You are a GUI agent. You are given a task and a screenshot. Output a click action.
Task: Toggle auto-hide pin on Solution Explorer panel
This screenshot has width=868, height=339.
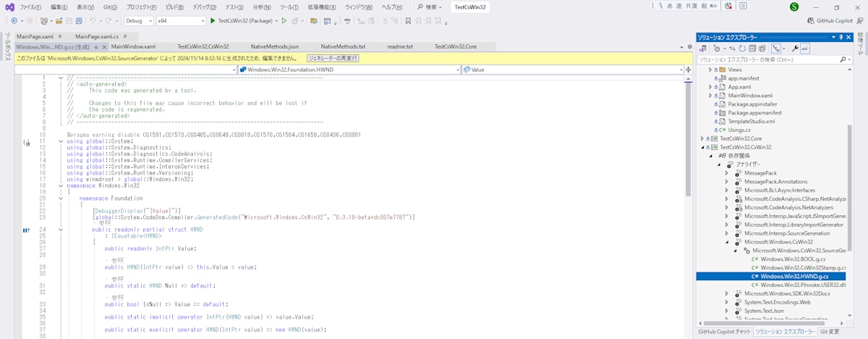pos(840,36)
